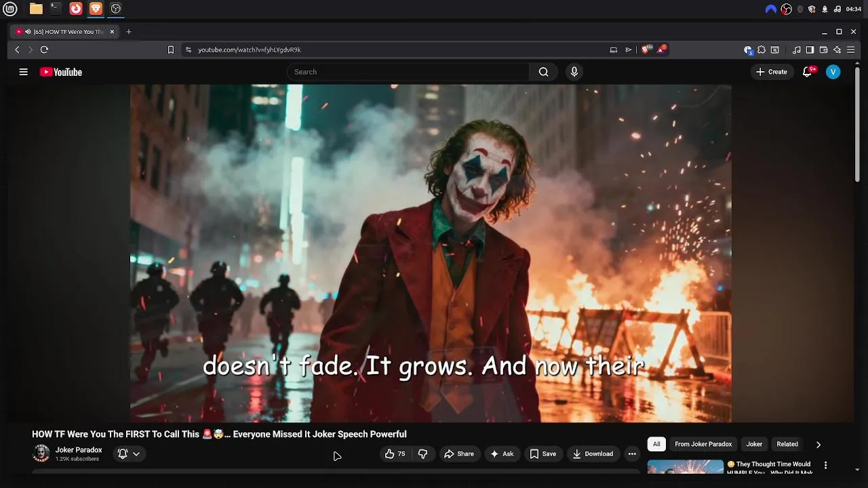Go back one page in browser
Screen dimensions: 868x488
pos(18,49)
